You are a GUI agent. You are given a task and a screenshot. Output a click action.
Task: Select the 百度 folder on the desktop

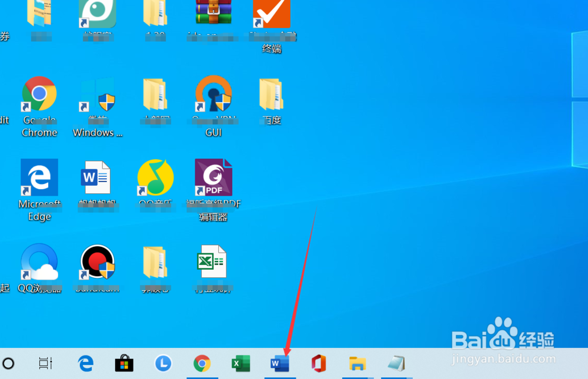click(x=271, y=94)
